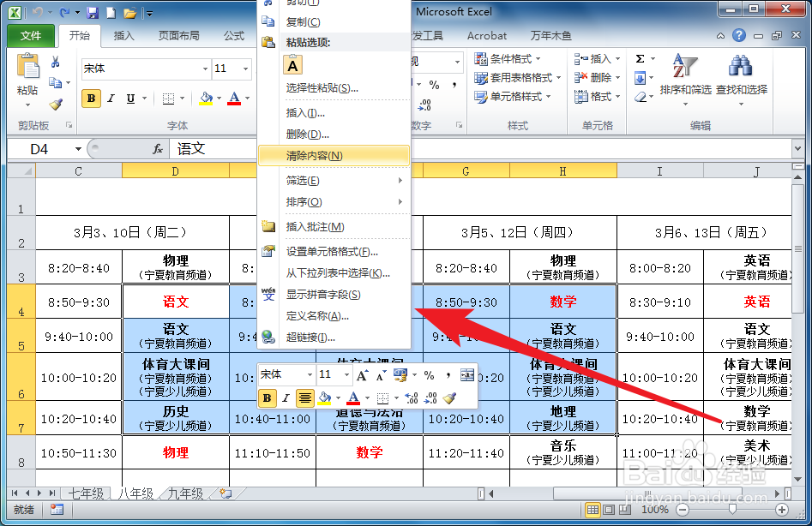Click Increase Font Size in mini toolbar

pos(362,375)
